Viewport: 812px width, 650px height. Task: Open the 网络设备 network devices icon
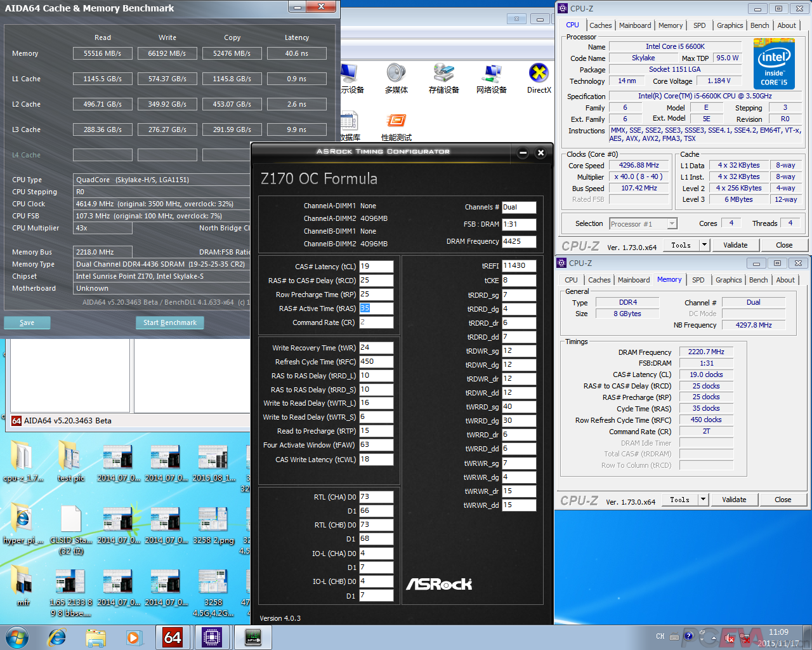tap(492, 78)
